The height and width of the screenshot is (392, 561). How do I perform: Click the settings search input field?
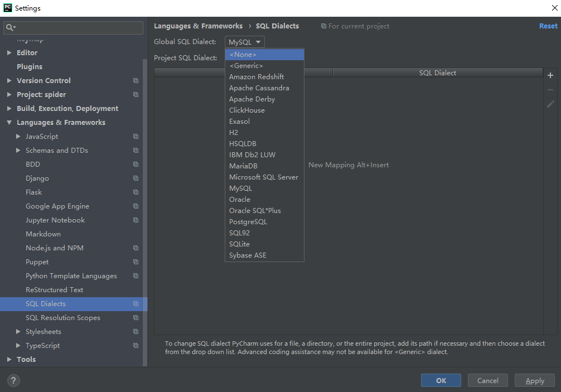tap(74, 27)
